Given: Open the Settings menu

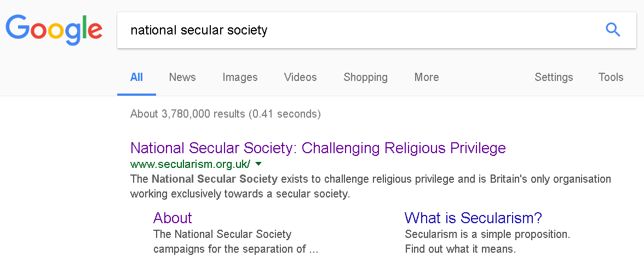Looking at the screenshot, I should [x=554, y=77].
